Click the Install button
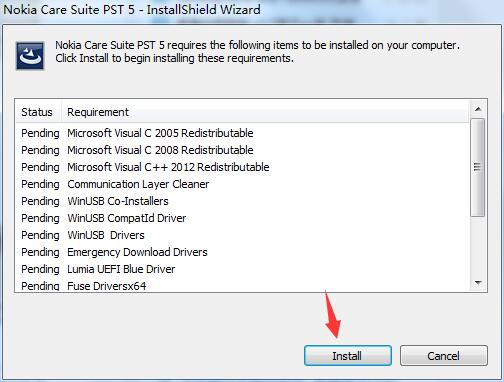 coord(348,355)
